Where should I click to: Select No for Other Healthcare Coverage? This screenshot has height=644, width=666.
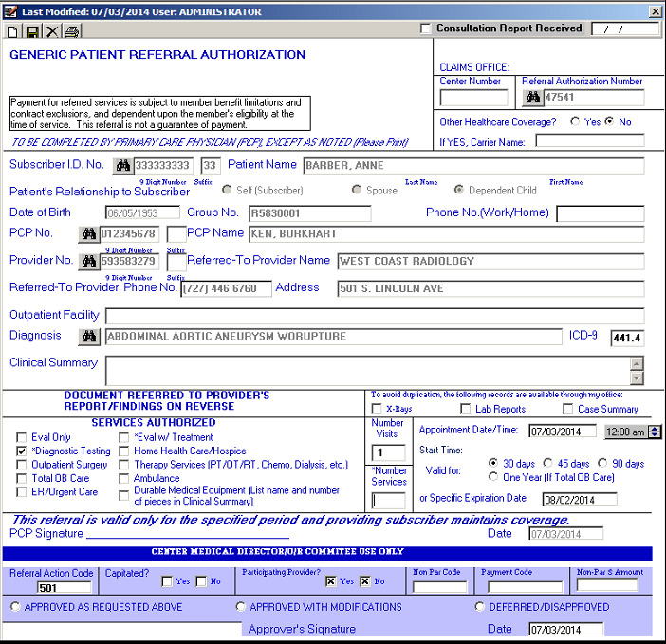click(609, 121)
